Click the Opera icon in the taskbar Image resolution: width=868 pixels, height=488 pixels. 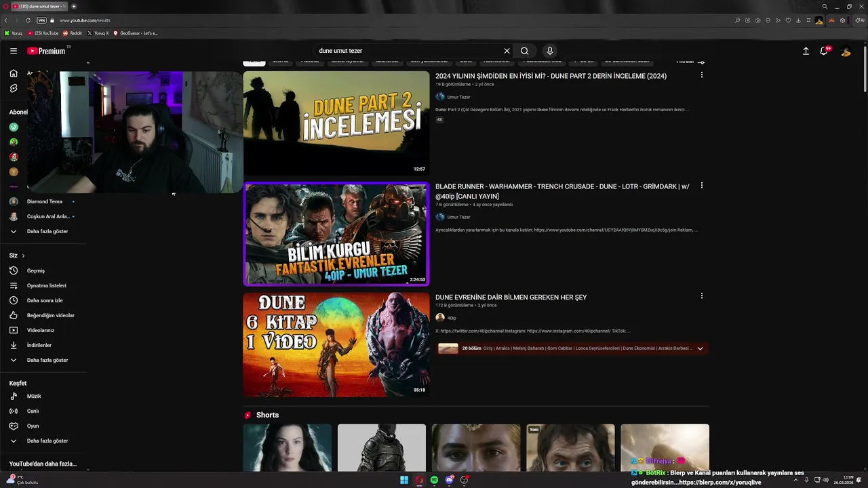[419, 480]
